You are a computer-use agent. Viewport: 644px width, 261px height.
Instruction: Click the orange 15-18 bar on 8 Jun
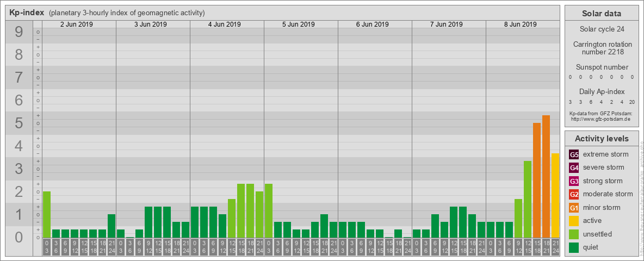(537, 180)
